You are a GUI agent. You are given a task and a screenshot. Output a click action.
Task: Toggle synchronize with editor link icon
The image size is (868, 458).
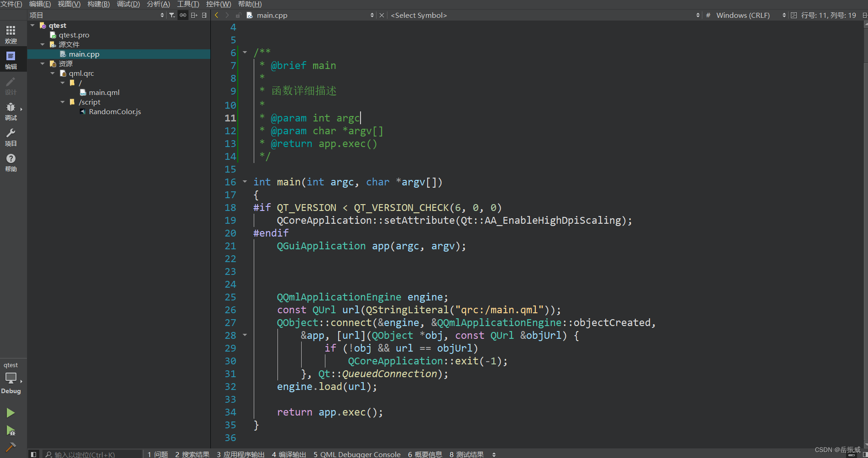(183, 15)
